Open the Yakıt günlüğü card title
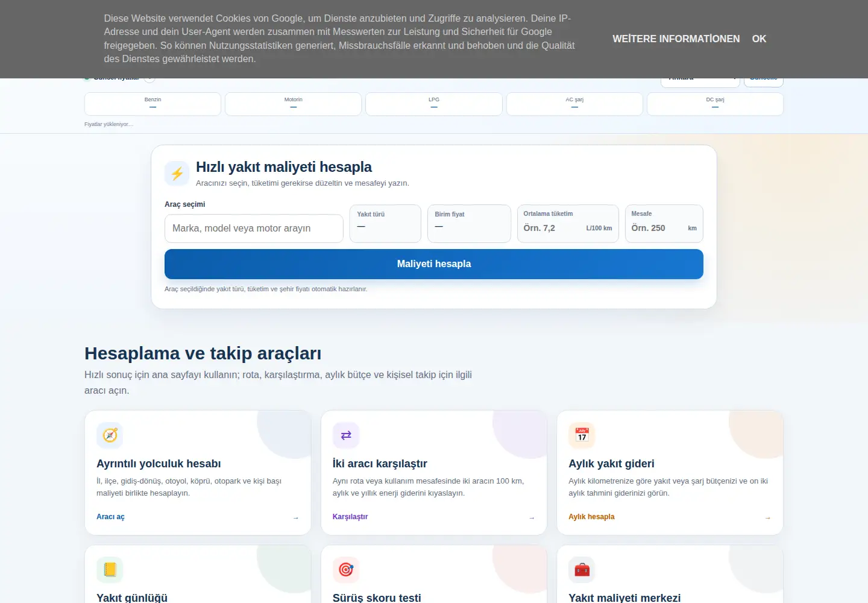868x603 pixels. [x=132, y=598]
